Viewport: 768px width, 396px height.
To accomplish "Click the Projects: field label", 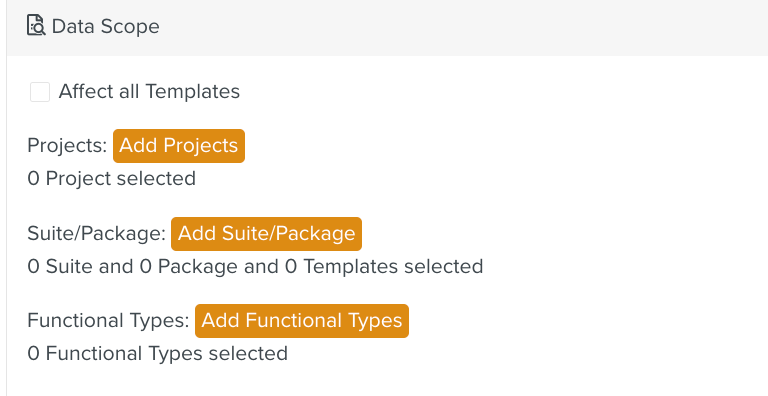I will (67, 146).
